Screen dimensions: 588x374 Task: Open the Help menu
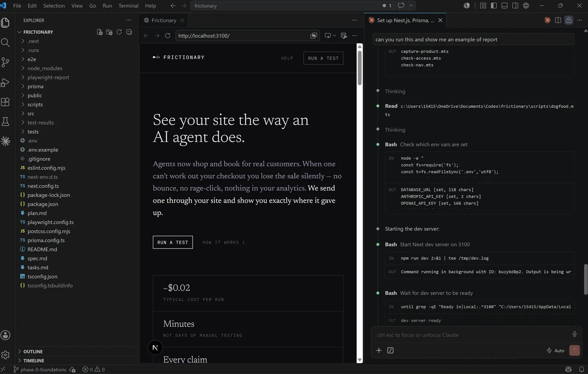150,6
